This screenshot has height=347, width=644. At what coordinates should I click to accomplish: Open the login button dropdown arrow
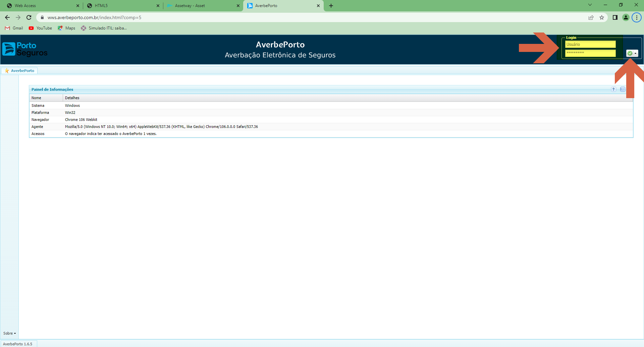click(x=636, y=54)
